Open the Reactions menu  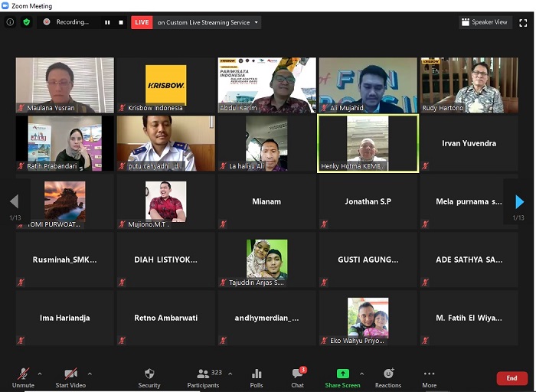coord(388,377)
